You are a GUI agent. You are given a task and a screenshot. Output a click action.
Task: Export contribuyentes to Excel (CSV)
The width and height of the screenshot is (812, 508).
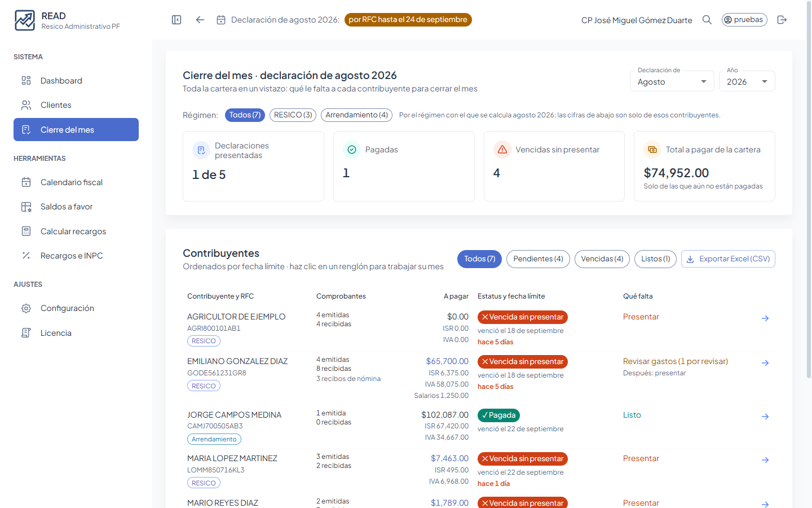pyautogui.click(x=728, y=259)
